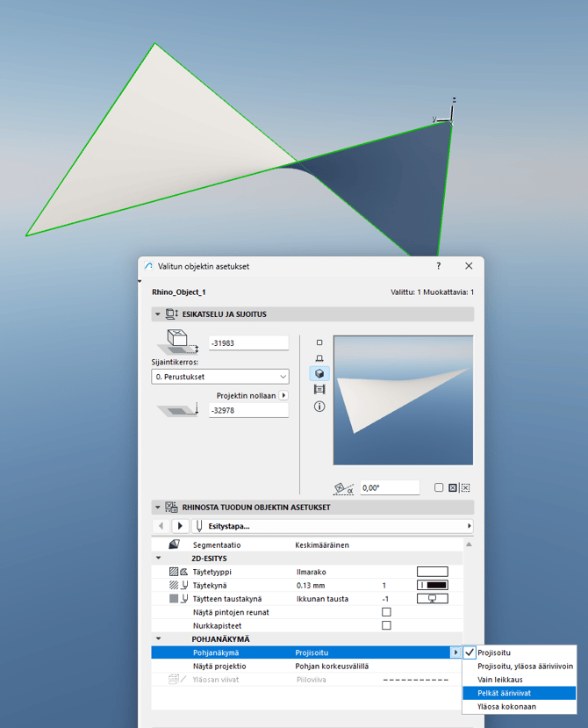This screenshot has width=588, height=728.
Task: Click the rotation angle input field
Action: point(389,488)
